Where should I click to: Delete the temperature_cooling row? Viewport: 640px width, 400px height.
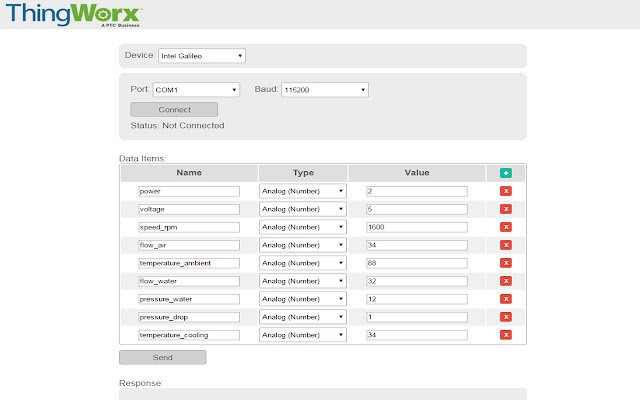click(x=506, y=335)
